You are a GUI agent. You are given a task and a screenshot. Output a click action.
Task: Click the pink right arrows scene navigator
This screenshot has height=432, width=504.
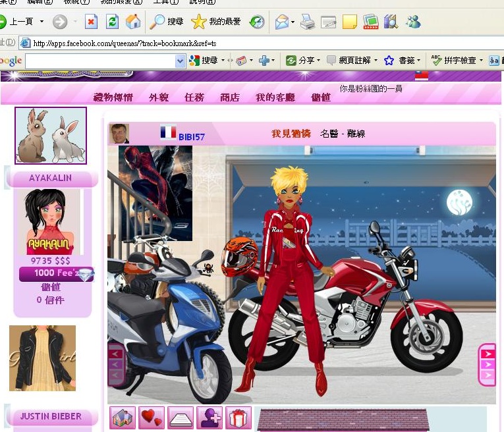(488, 364)
